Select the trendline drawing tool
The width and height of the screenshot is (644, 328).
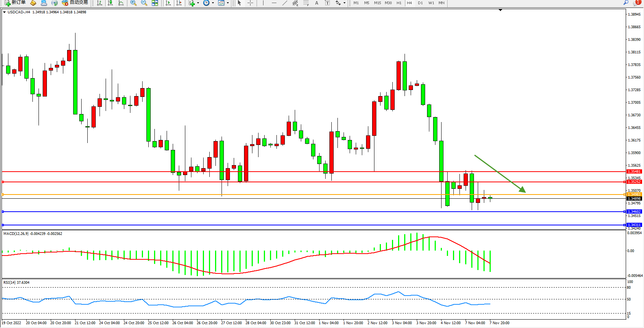(284, 3)
